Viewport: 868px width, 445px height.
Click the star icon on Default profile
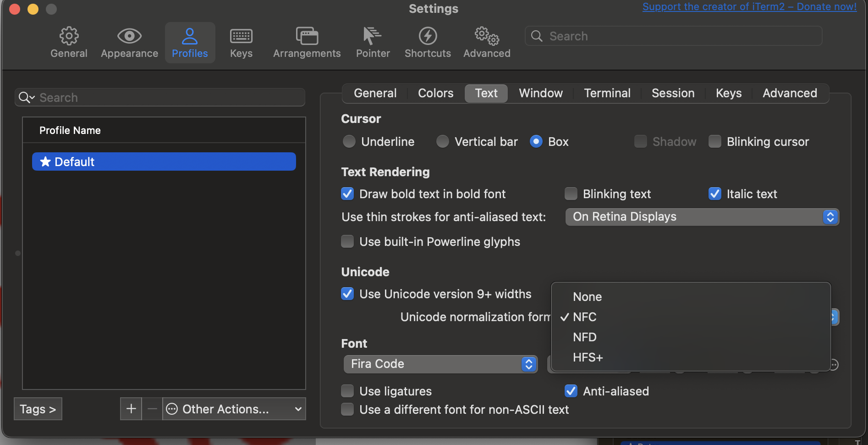pos(45,161)
